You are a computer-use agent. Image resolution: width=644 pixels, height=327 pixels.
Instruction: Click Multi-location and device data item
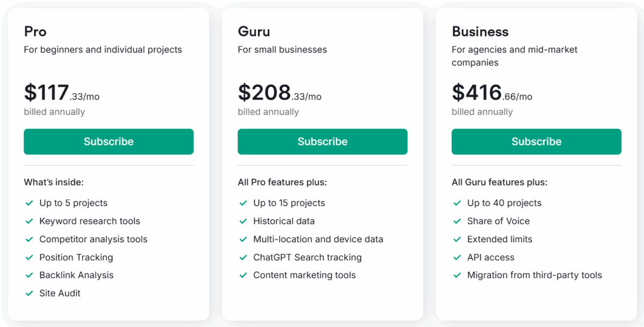318,239
